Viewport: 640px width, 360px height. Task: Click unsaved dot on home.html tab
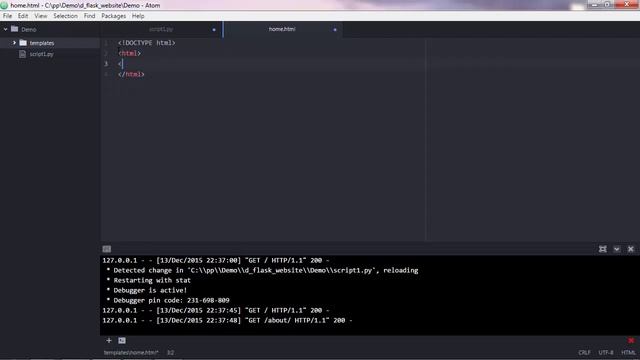(335, 29)
